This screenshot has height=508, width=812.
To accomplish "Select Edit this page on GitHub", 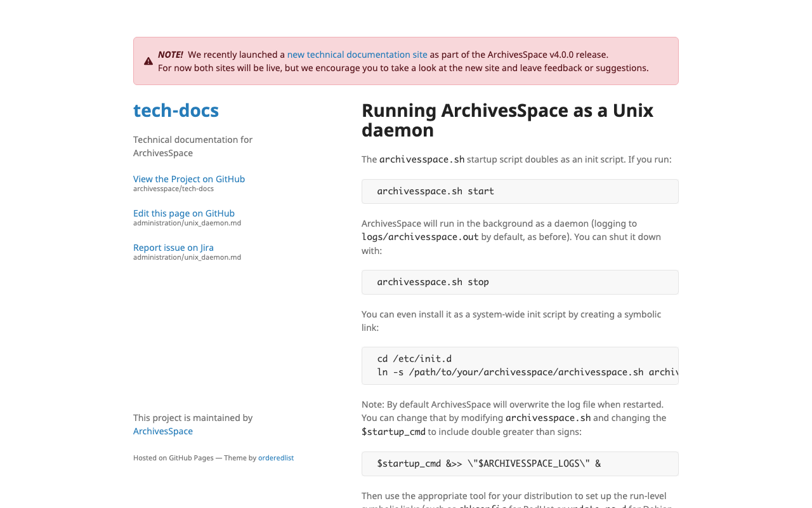I will (x=183, y=213).
